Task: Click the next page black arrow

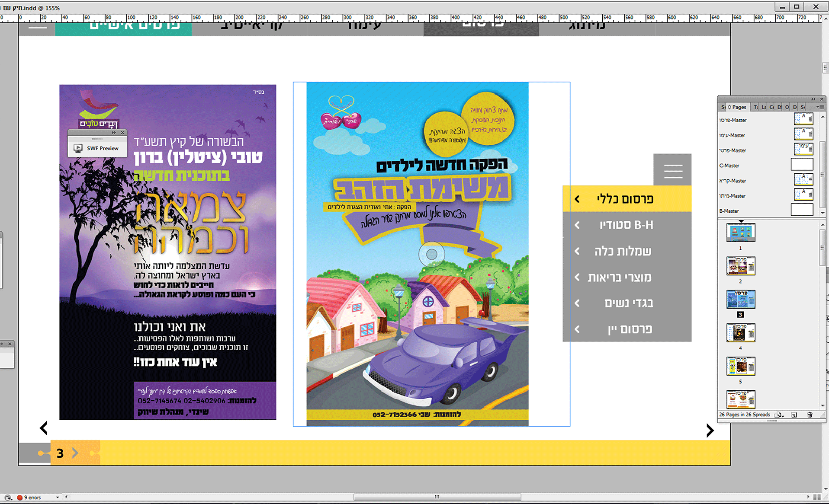Action: 710,430
